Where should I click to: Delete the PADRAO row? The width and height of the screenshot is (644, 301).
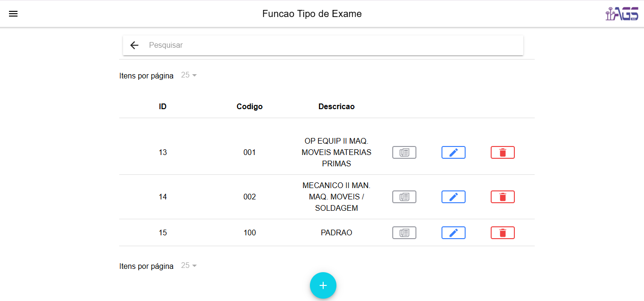click(503, 233)
